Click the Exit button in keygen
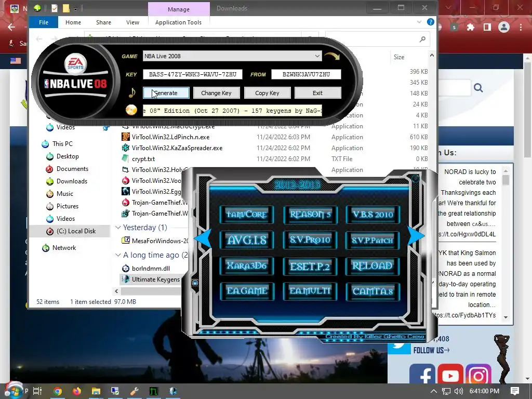Image resolution: width=532 pixels, height=399 pixels. (317, 93)
